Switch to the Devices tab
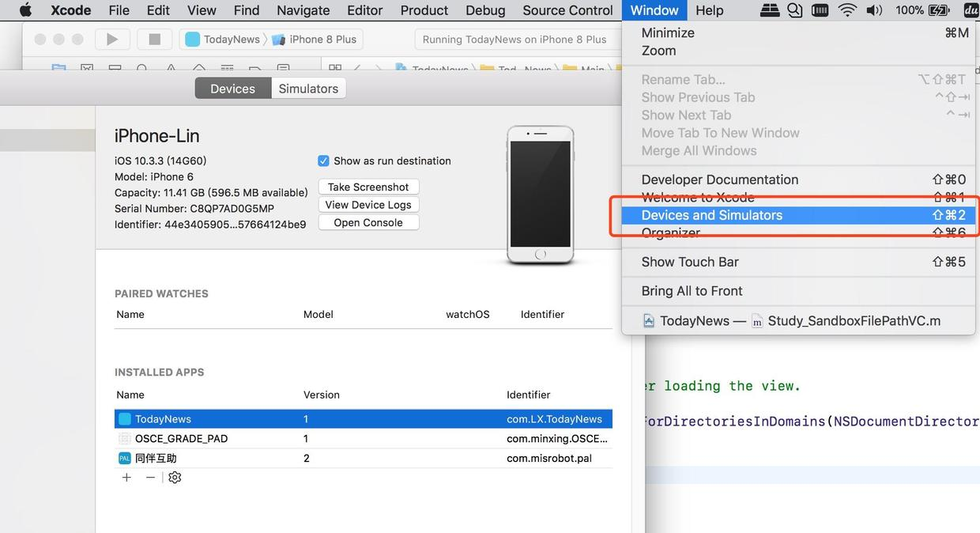 (x=232, y=89)
